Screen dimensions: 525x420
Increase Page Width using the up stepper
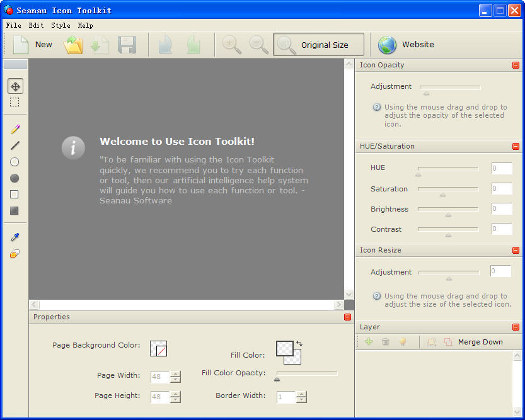tap(175, 374)
